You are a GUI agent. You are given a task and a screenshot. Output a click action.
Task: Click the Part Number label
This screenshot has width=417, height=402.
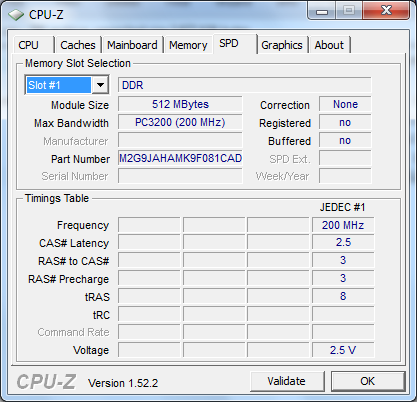coord(80,159)
